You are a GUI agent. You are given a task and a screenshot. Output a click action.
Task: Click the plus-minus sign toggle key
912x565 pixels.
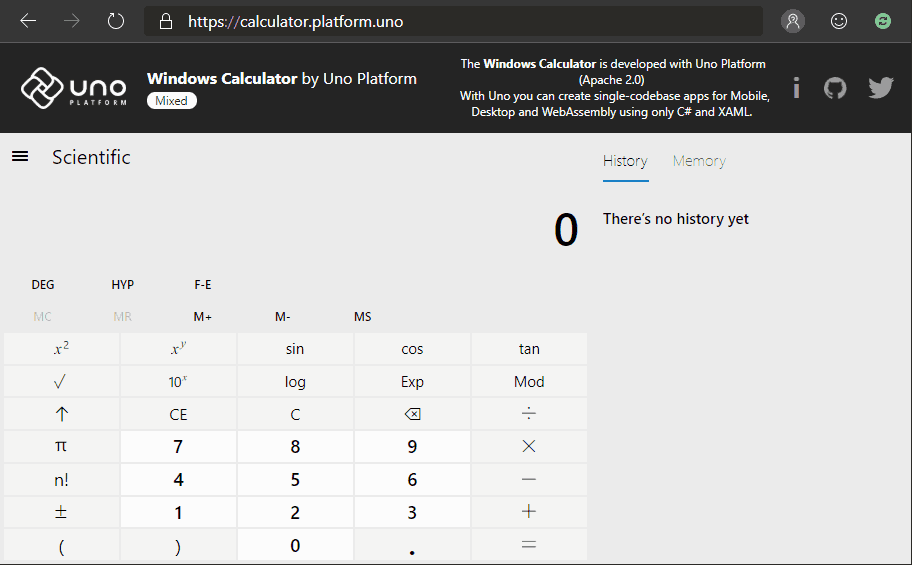61,512
